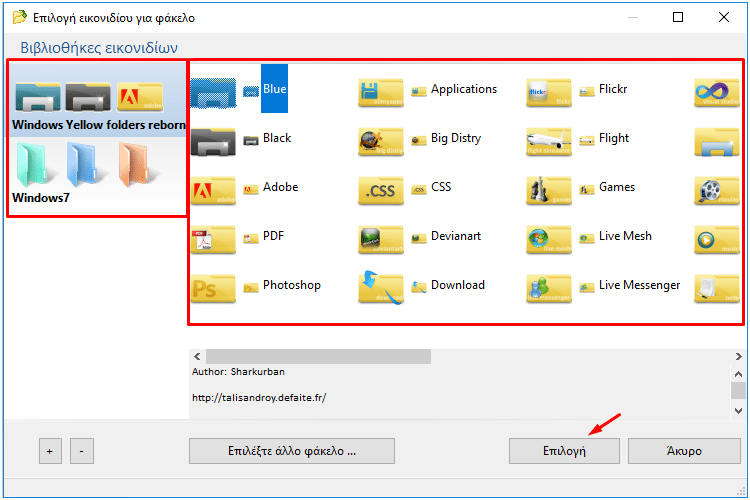Remove a library with the - button
The height and width of the screenshot is (500, 750).
[82, 451]
